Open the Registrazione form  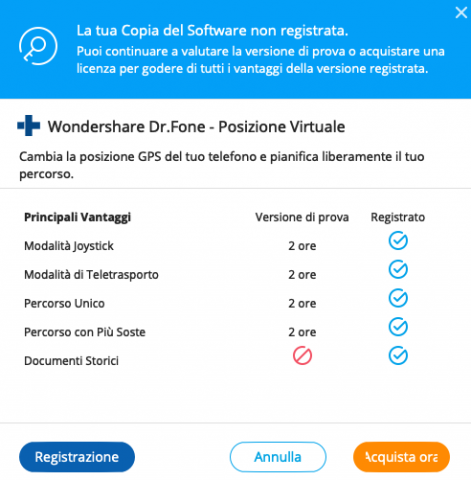click(x=77, y=457)
